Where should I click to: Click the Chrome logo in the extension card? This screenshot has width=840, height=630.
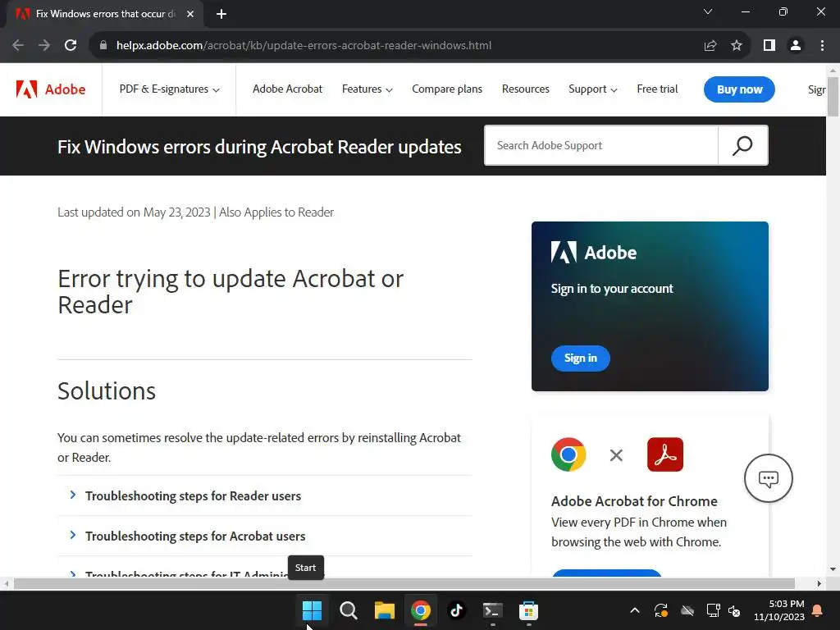[x=568, y=454]
